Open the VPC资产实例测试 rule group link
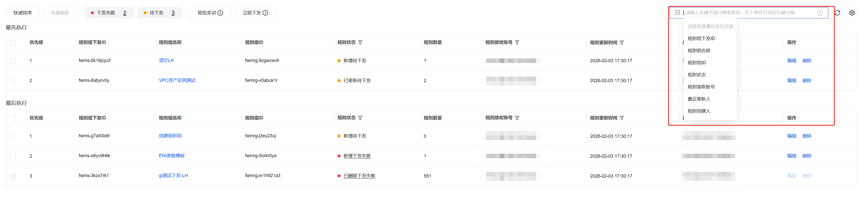Image resolution: width=868 pixels, height=201 pixels. (177, 80)
